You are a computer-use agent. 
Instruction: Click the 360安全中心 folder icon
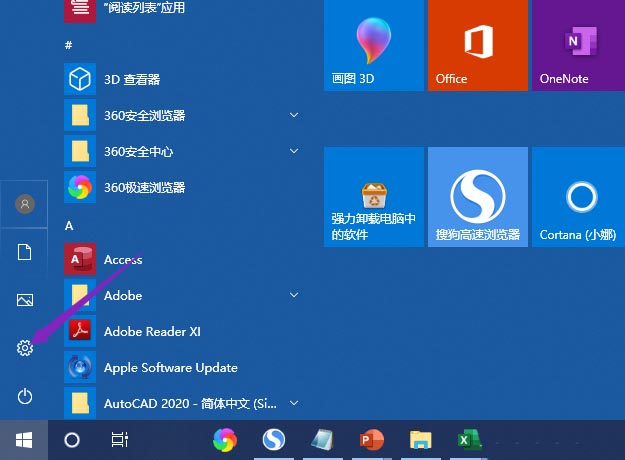tap(80, 151)
